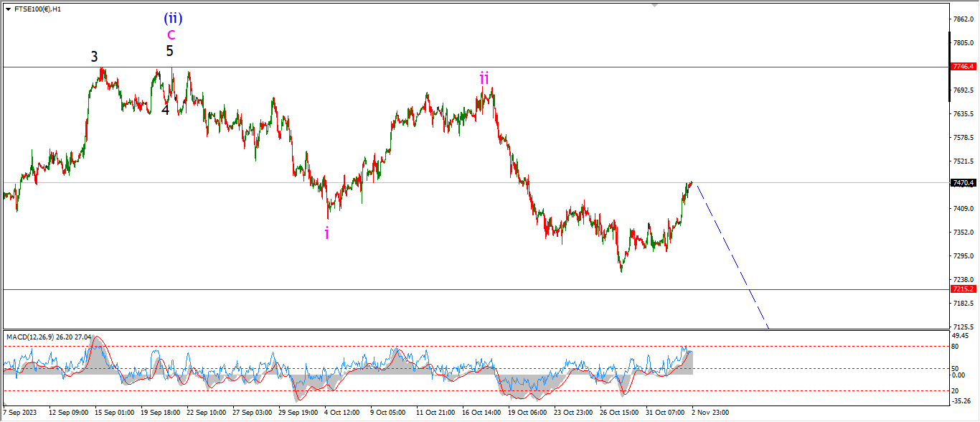Select the magenta 'c' wave label
980x422 pixels.
(x=171, y=34)
